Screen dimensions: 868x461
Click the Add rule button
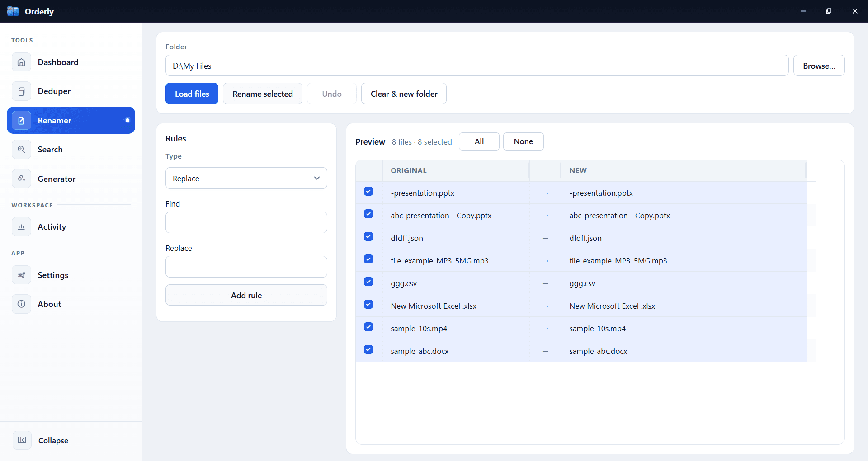(x=246, y=295)
